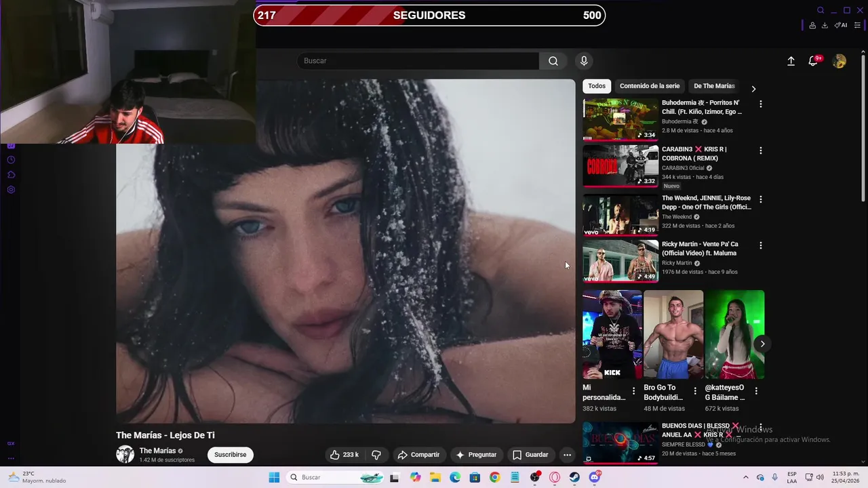This screenshot has height=488, width=868.
Task: Click the video title 'The Marías - Lejos De Ti'
Action: (165, 435)
